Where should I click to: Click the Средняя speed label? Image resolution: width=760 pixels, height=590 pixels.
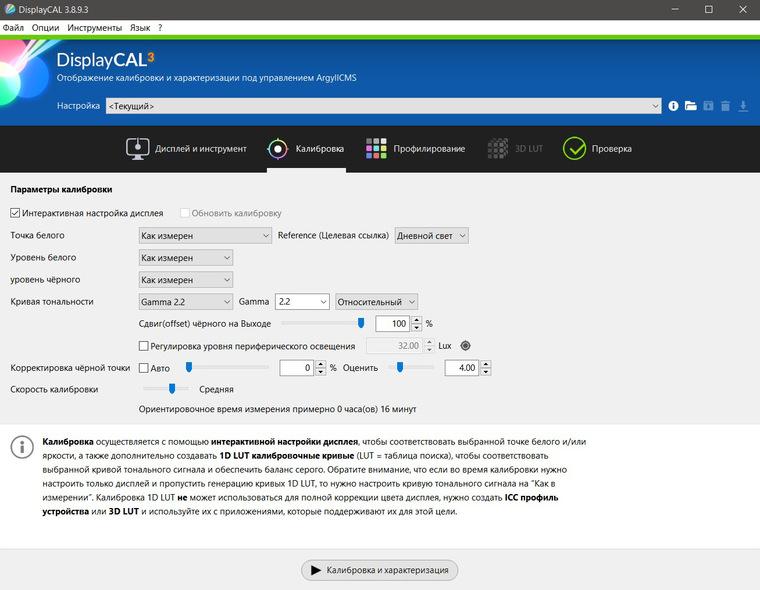pyautogui.click(x=216, y=389)
